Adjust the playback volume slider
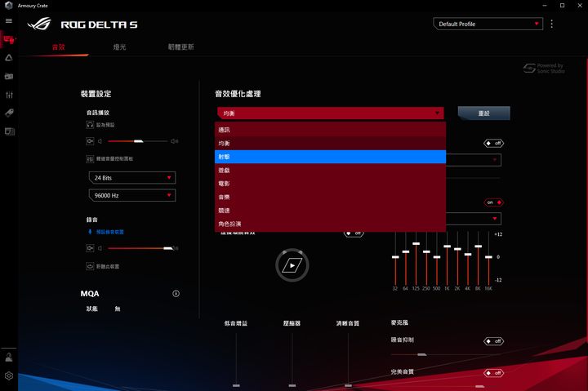 click(138, 141)
